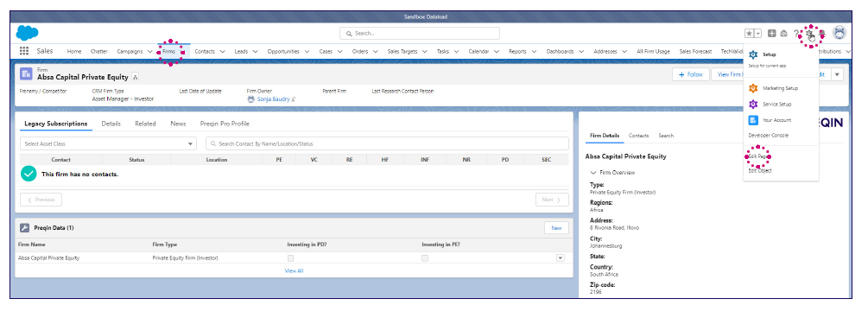The image size is (868, 318).
Task: Click Sonja Baudry's avatar icon
Action: point(251,99)
